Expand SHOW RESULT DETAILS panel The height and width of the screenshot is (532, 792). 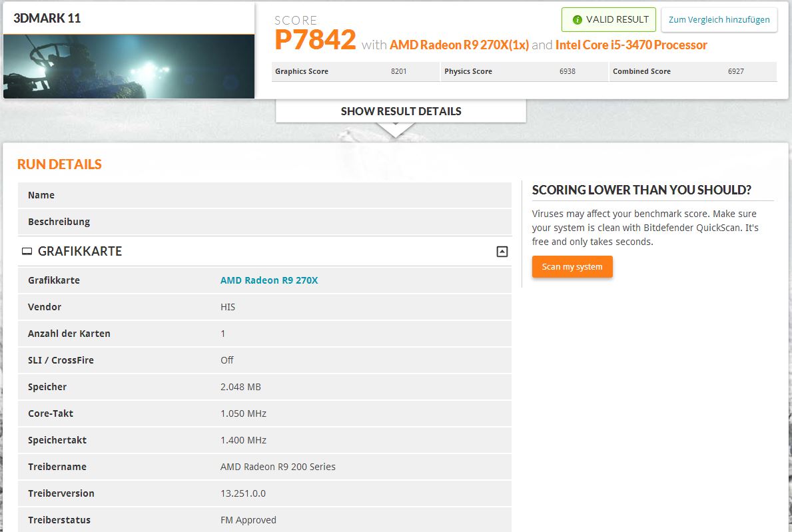[x=400, y=111]
